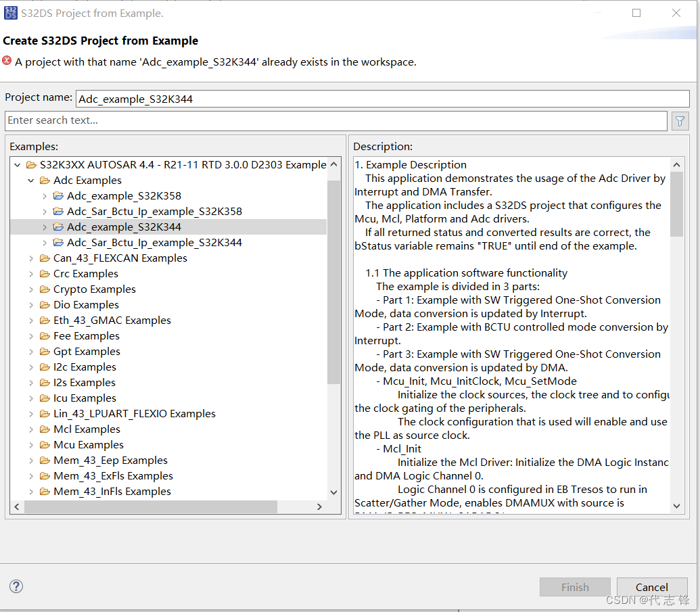This screenshot has width=700, height=612.
Task: Expand the Mem_43_InFls Examples folder
Action: point(31,492)
